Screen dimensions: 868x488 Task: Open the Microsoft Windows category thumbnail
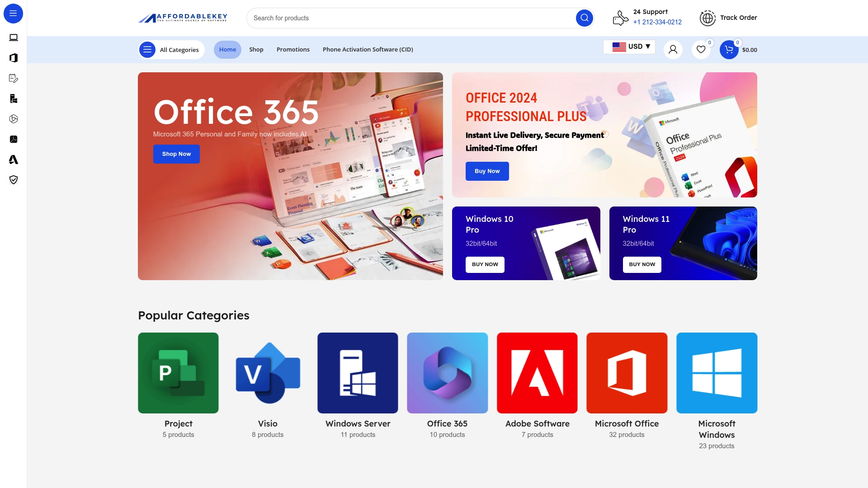717,373
